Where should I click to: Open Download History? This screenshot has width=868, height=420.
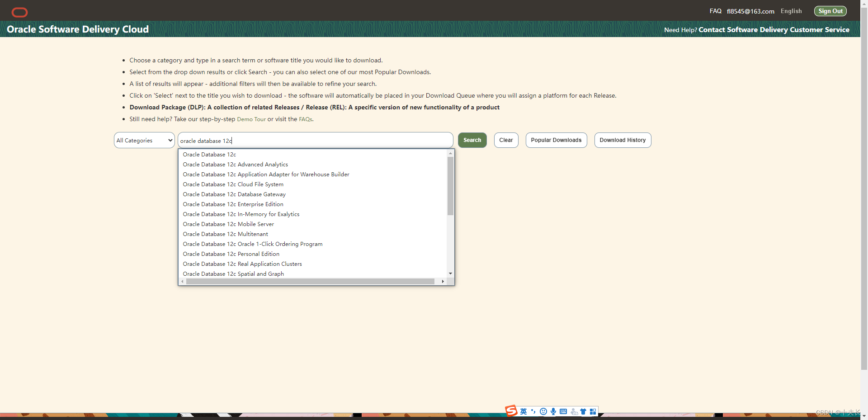click(x=623, y=140)
